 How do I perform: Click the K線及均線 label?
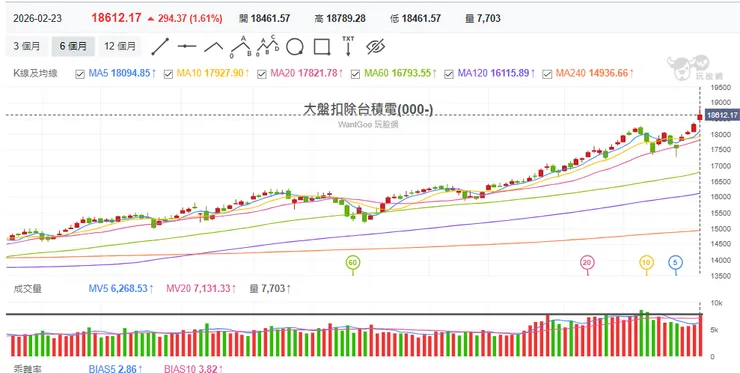pos(35,74)
